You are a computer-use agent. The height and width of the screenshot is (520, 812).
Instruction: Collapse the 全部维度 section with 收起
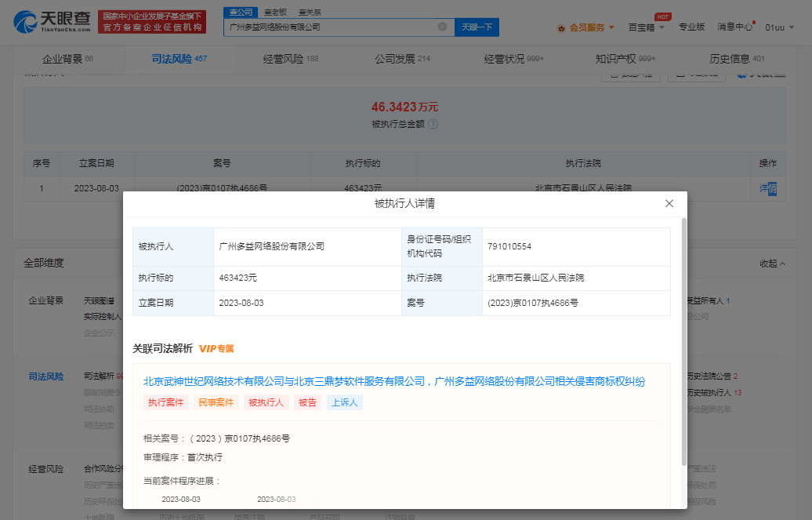(773, 264)
